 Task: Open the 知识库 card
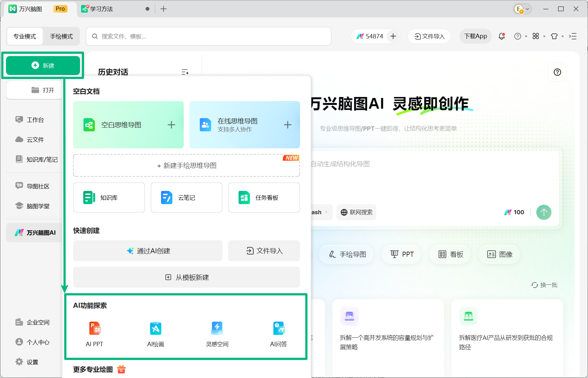pos(109,198)
